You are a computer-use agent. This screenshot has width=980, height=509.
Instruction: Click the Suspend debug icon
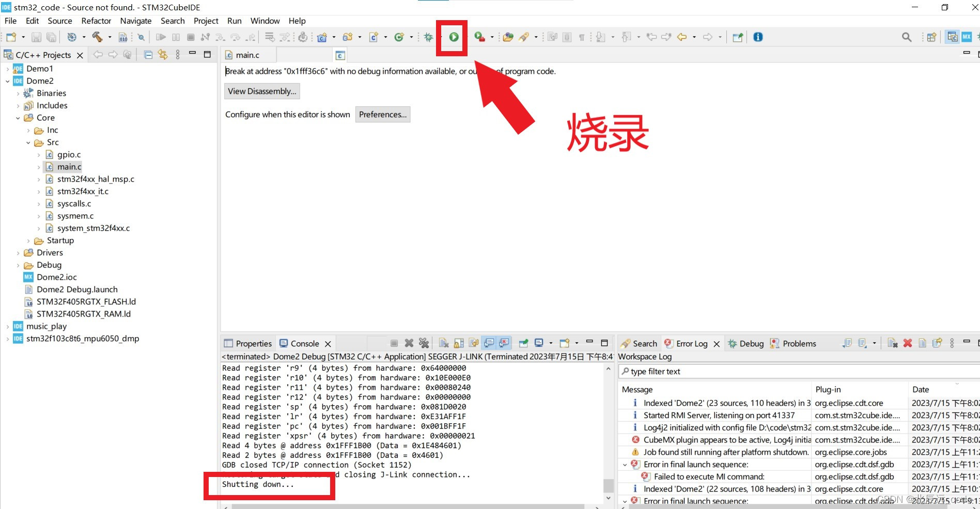click(x=176, y=37)
